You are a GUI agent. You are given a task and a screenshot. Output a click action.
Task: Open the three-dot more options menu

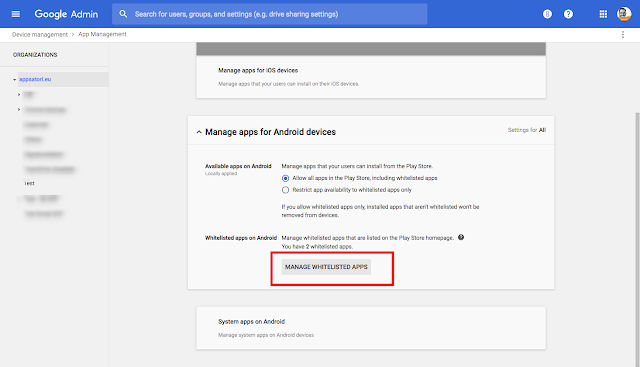coord(622,35)
